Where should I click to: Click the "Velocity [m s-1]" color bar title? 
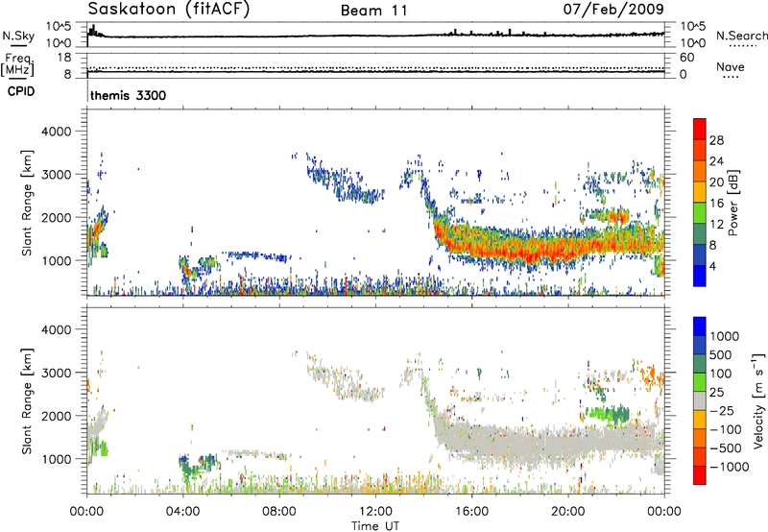(758, 400)
